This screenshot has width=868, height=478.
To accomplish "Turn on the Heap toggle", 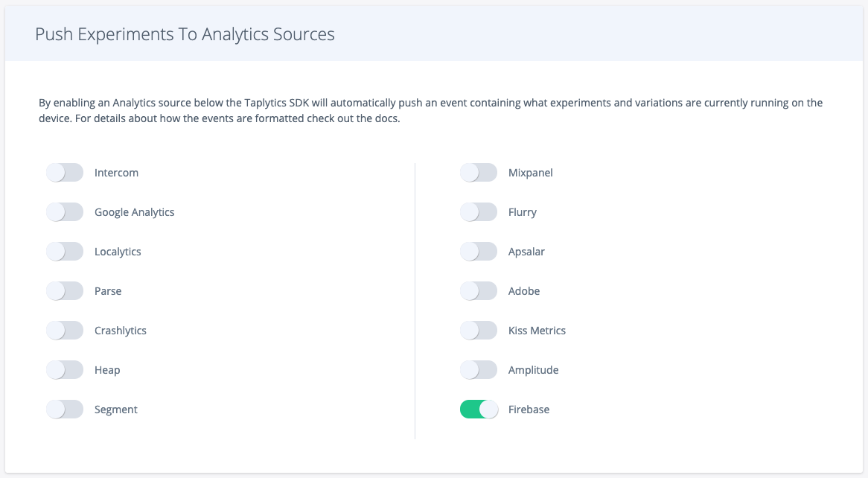I will (x=65, y=369).
